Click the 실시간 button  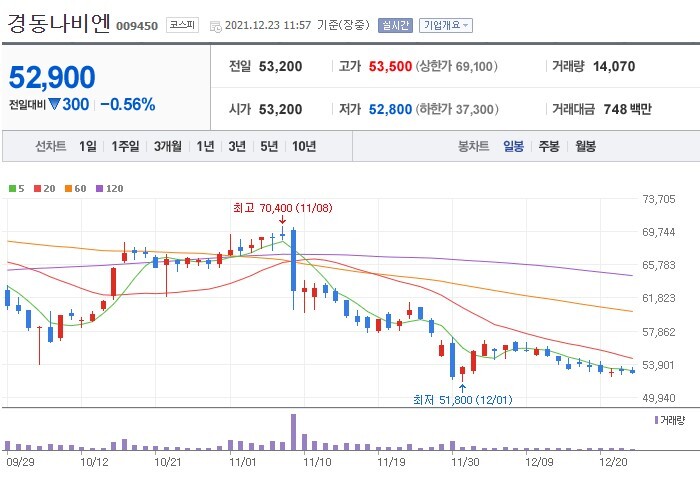point(395,25)
